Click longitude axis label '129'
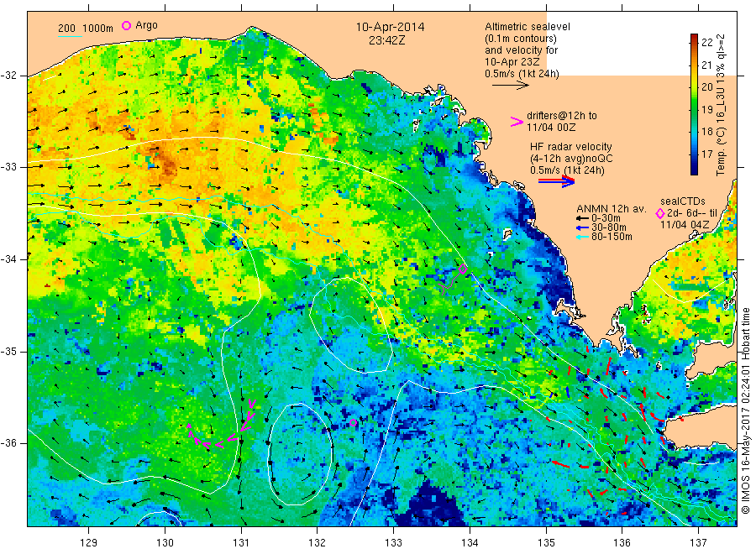The width and height of the screenshot is (756, 554). (89, 543)
